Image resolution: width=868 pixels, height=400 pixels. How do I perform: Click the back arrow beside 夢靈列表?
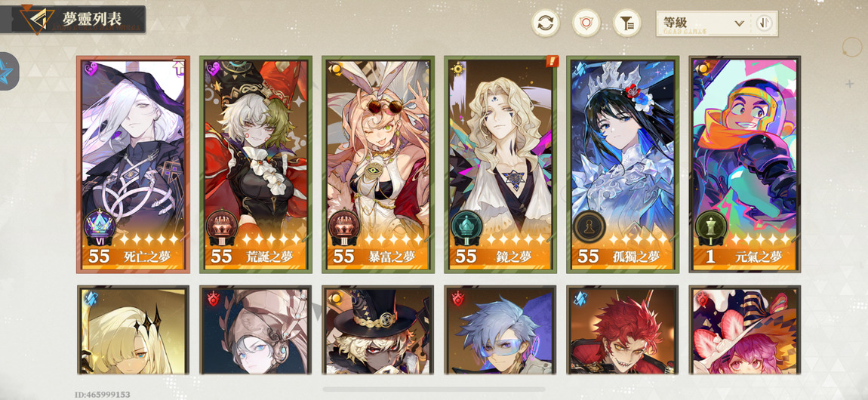click(35, 20)
